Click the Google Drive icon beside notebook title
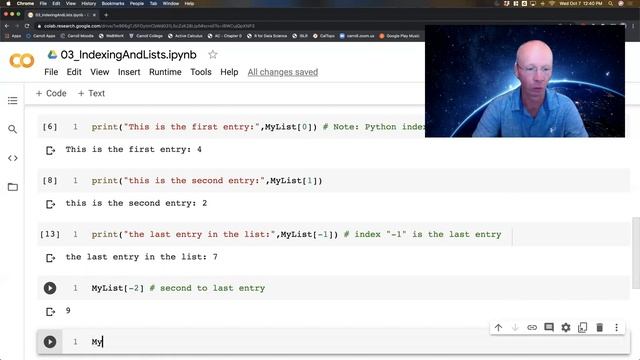The width and height of the screenshot is (640, 360). pos(52,54)
